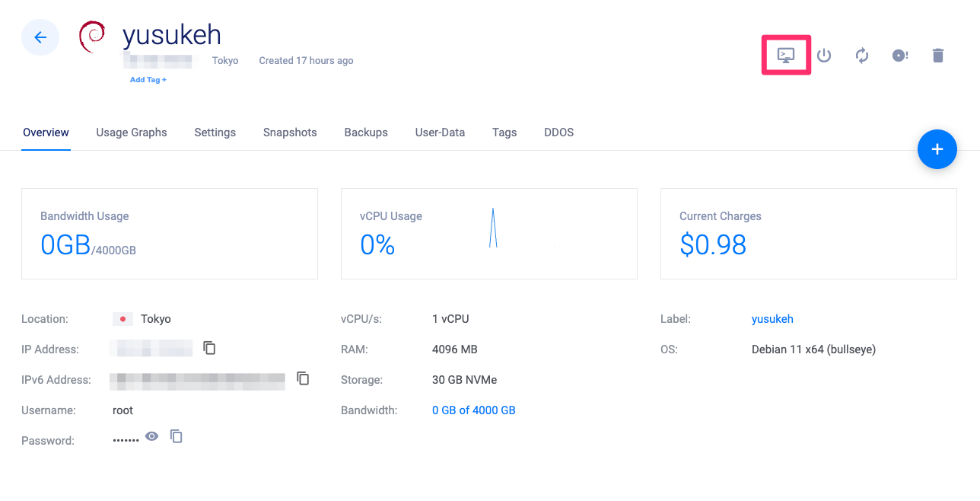This screenshot has height=501, width=980.
Task: Switch to the DDOS tab
Action: tap(558, 132)
